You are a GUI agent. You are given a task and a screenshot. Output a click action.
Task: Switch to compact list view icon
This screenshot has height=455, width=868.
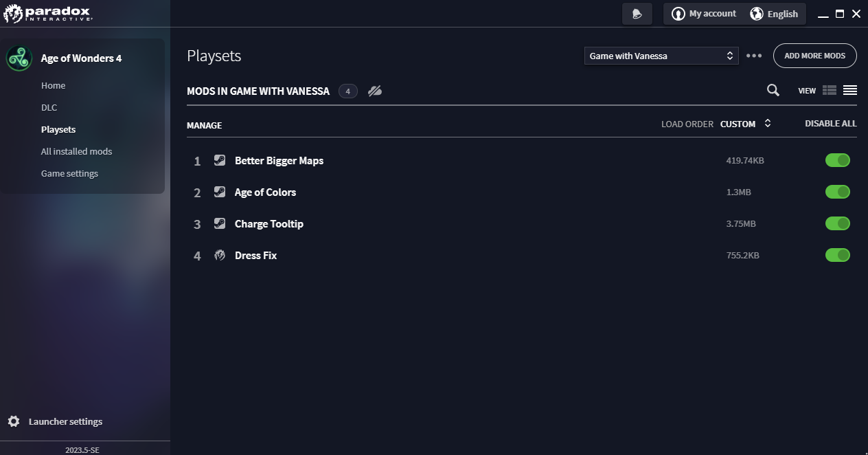coord(849,90)
